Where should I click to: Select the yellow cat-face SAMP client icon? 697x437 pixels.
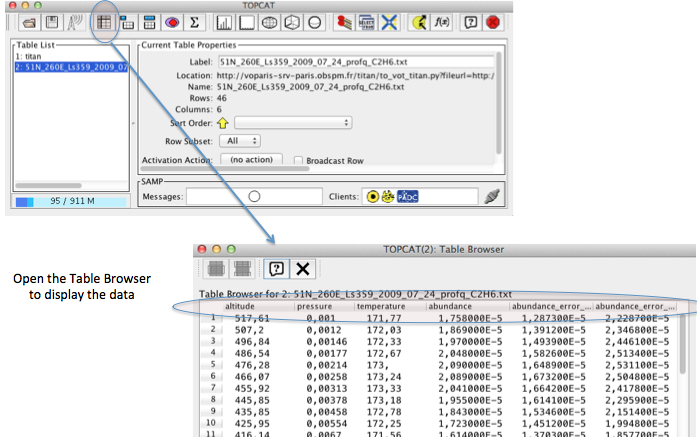[388, 196]
